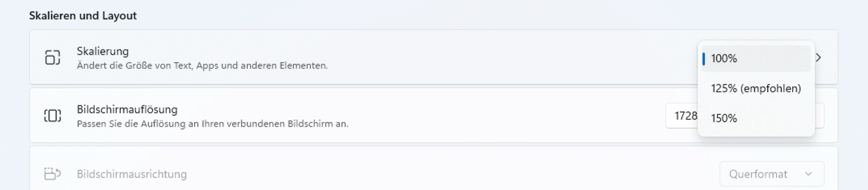
Task: Click the Bildschirmauflösung resolution icon
Action: point(53,116)
